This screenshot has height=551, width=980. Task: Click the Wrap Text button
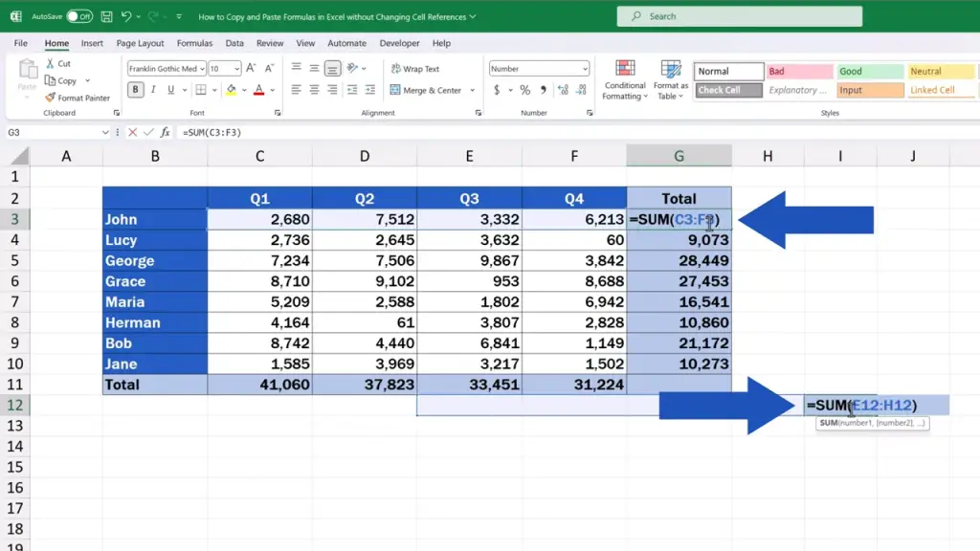click(415, 69)
